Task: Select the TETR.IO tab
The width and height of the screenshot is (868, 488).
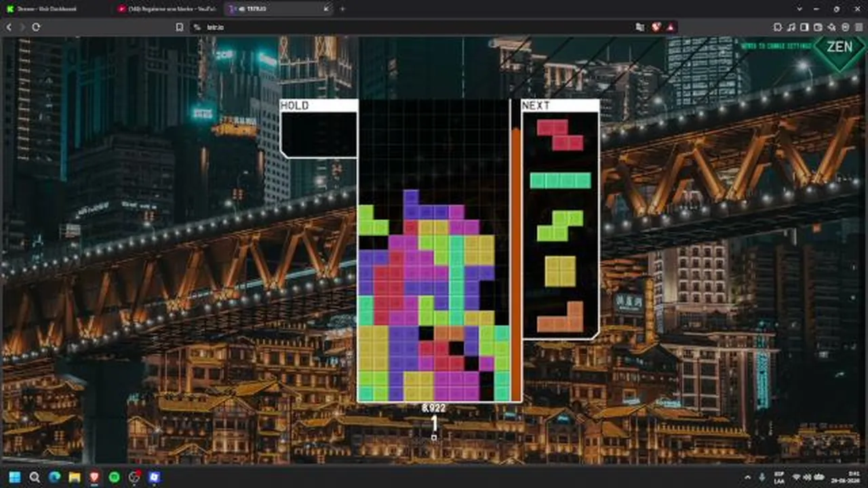Action: pos(279,9)
